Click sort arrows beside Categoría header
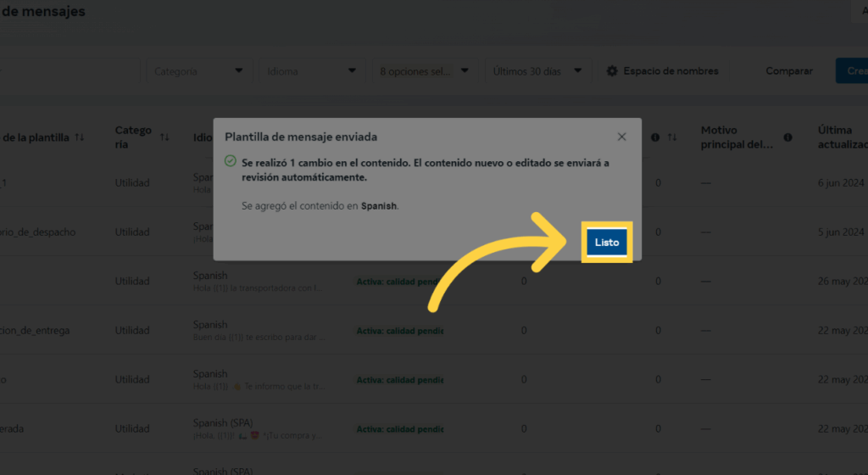Viewport: 868px width, 475px height. tap(164, 137)
